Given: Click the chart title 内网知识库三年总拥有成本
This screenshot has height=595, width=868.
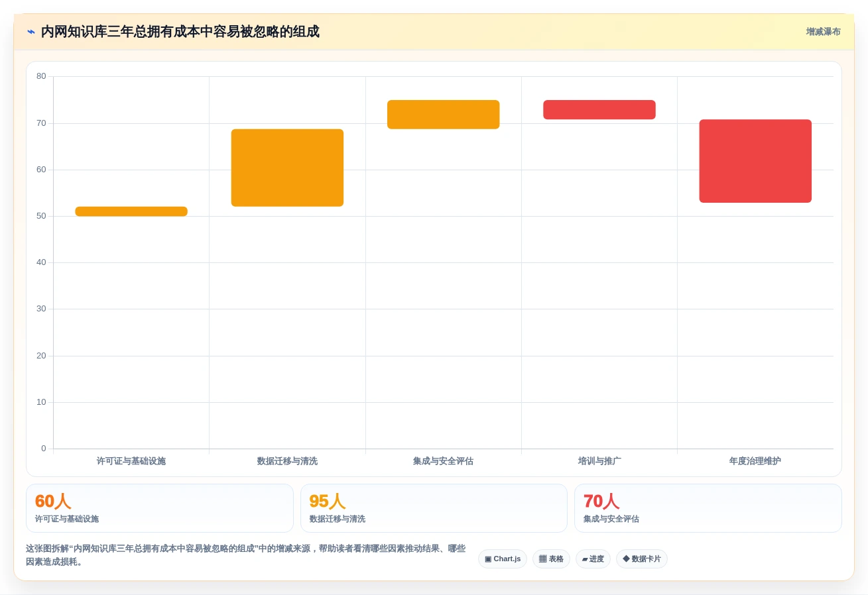Looking at the screenshot, I should tap(180, 32).
